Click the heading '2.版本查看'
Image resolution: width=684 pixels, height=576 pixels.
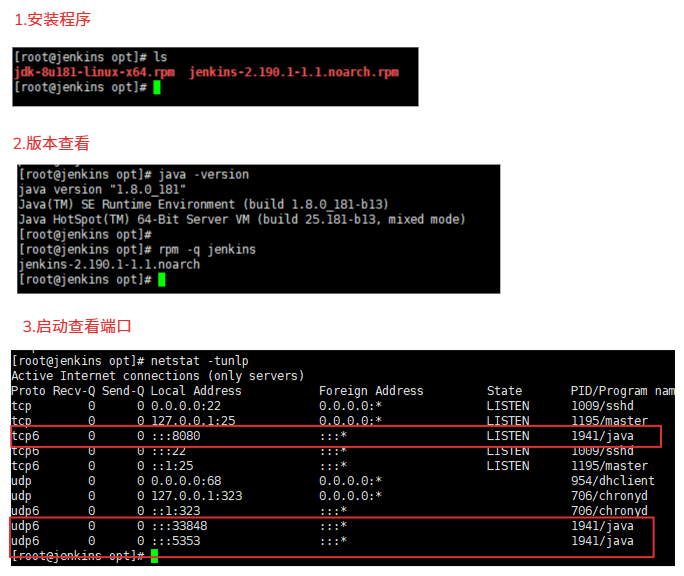[51, 143]
